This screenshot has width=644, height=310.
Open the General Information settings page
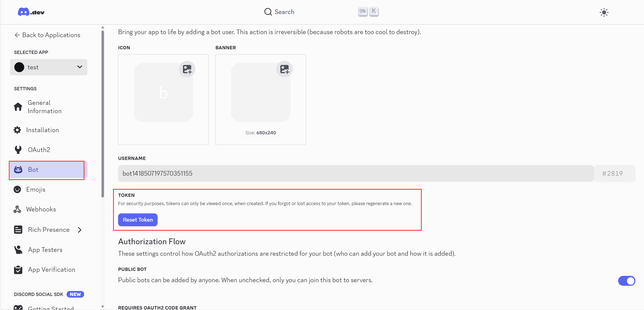pyautogui.click(x=49, y=107)
